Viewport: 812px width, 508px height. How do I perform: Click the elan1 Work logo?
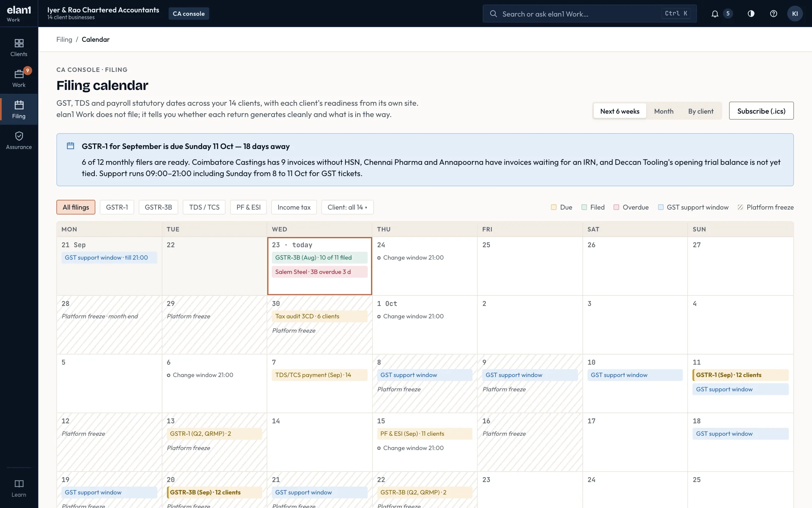pyautogui.click(x=19, y=13)
